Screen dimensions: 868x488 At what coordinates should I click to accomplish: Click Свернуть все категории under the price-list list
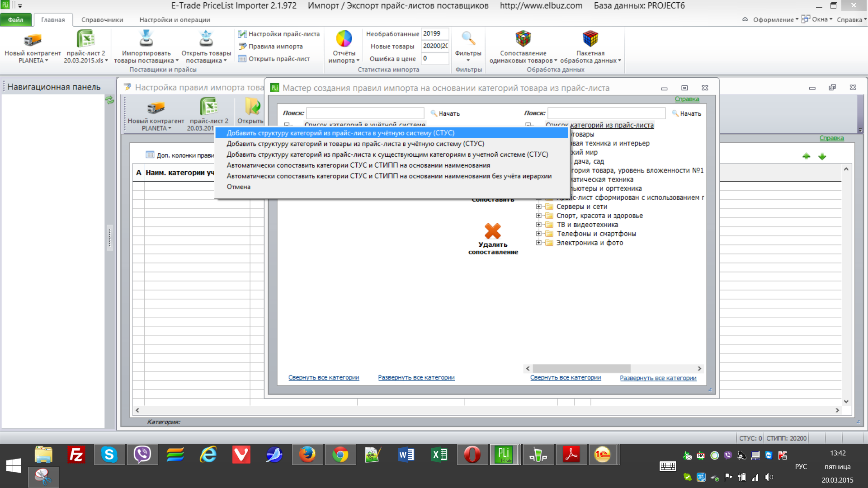point(566,378)
